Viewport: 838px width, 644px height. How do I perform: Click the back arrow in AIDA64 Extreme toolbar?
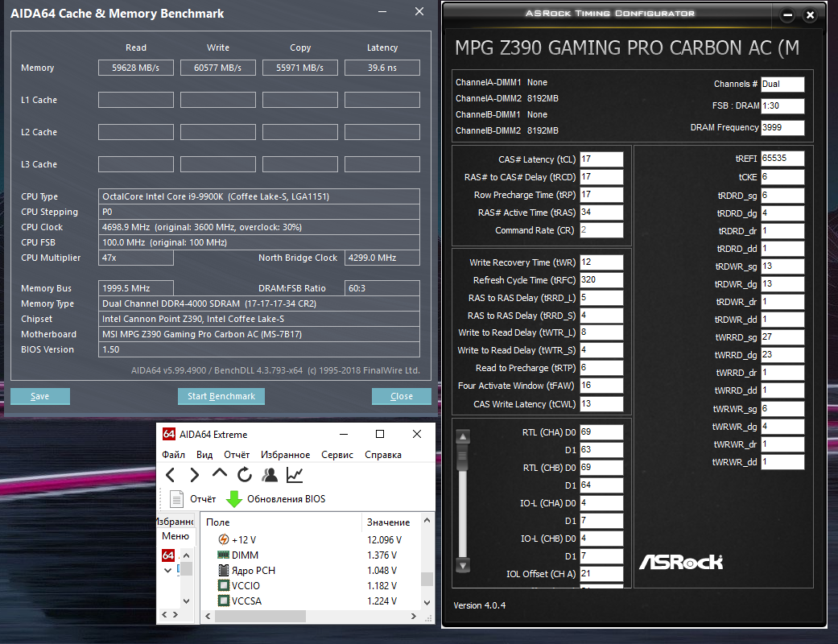click(170, 475)
